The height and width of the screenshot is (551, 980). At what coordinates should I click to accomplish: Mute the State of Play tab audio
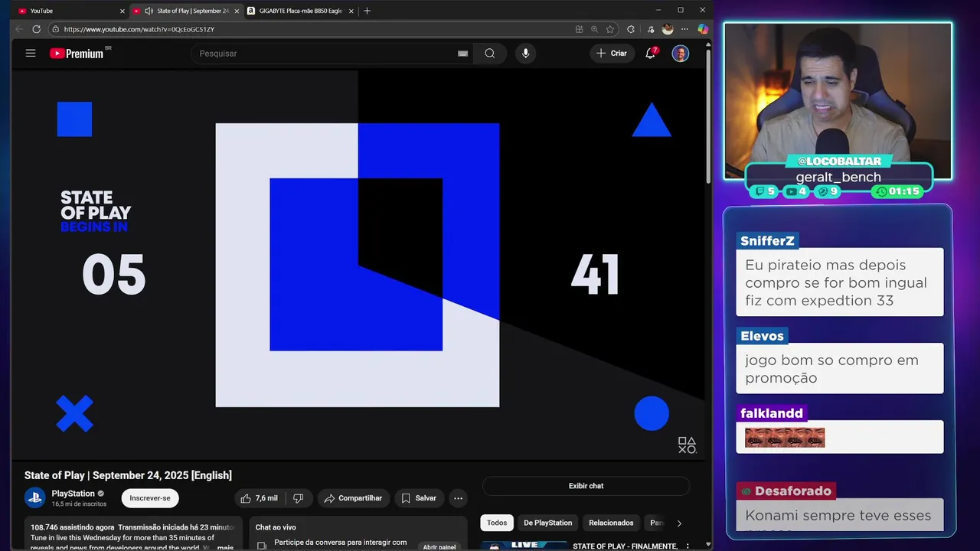tap(149, 11)
